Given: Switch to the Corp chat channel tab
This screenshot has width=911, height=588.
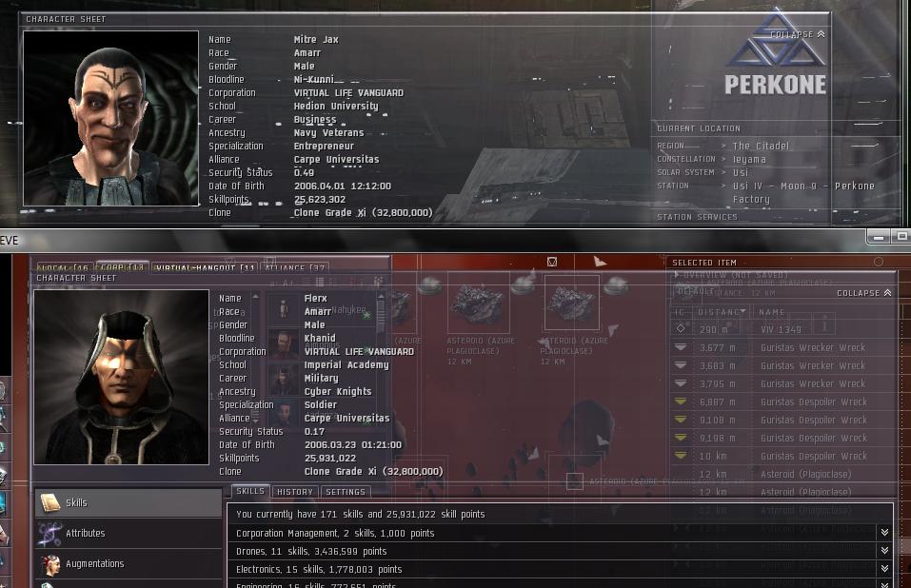Looking at the screenshot, I should (x=122, y=267).
